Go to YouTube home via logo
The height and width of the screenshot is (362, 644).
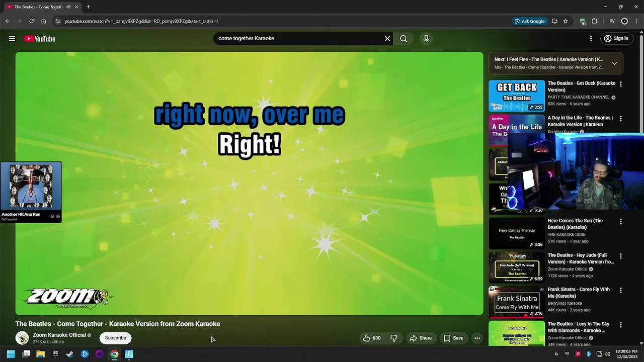[x=40, y=39]
